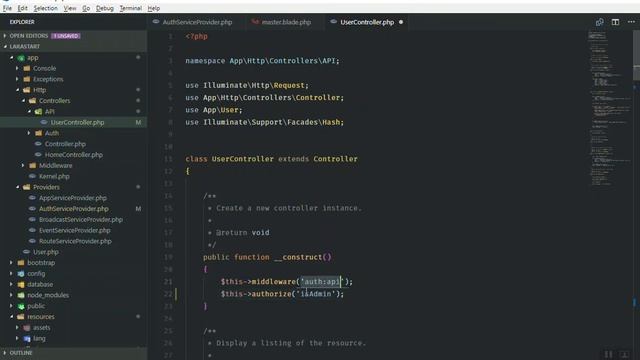Screen dimensions: 640x360
Task: Click the node_modules folder icon
Action: click(x=21, y=295)
